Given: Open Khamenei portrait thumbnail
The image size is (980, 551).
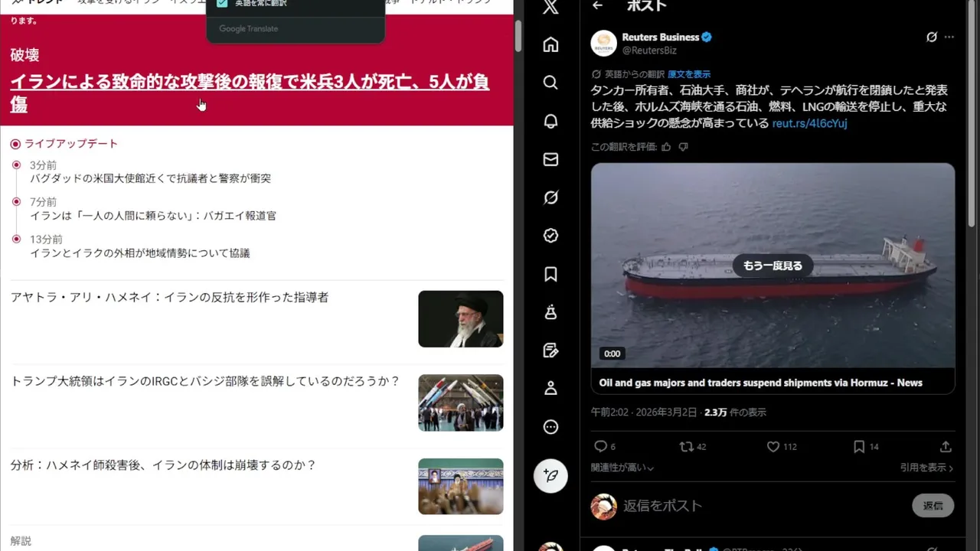Looking at the screenshot, I should [x=461, y=318].
